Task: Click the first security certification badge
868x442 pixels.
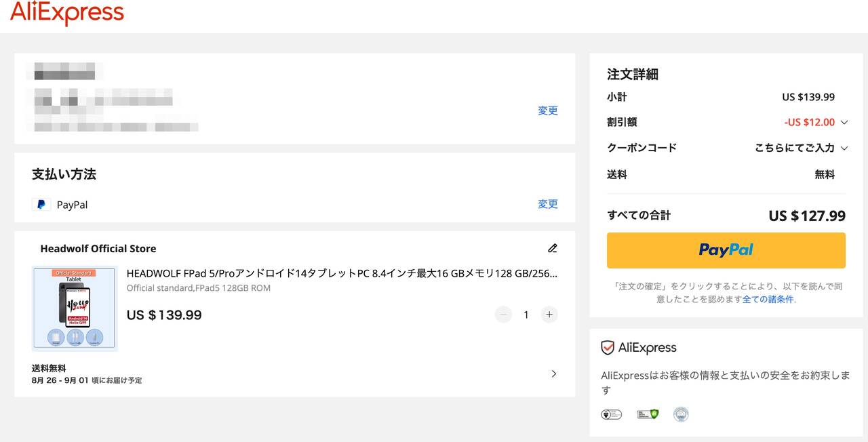Action: 611,414
